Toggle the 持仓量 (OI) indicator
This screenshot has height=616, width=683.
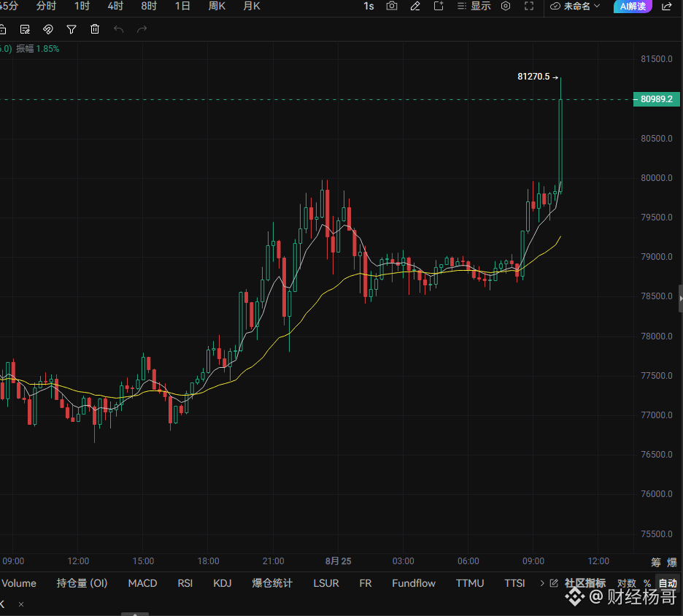click(x=82, y=583)
